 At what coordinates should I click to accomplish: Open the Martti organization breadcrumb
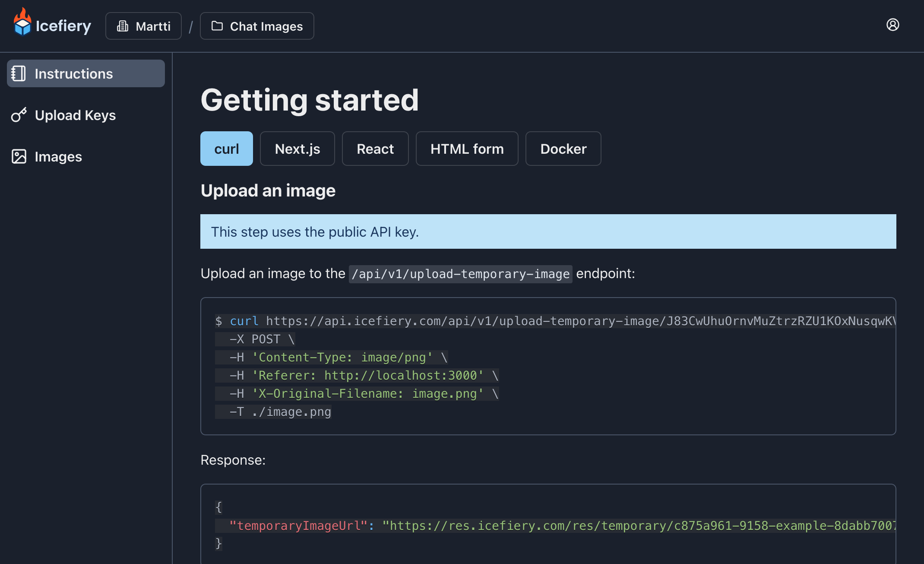coord(143,26)
